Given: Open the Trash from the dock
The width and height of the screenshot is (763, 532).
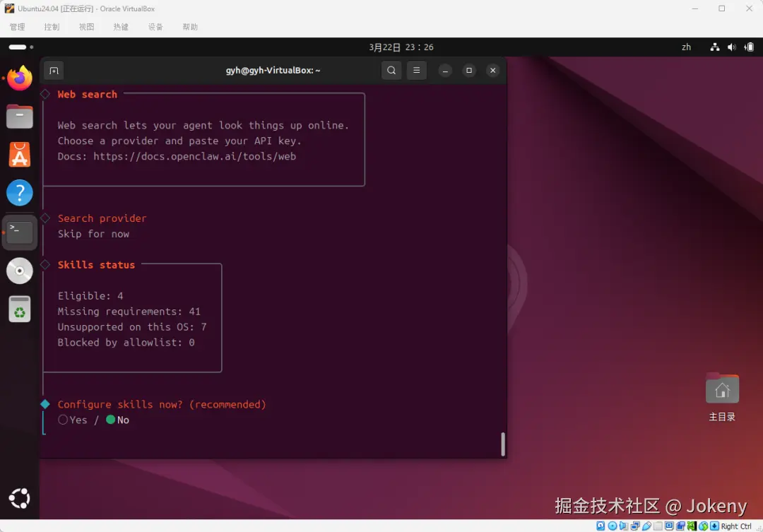Looking at the screenshot, I should coord(20,309).
